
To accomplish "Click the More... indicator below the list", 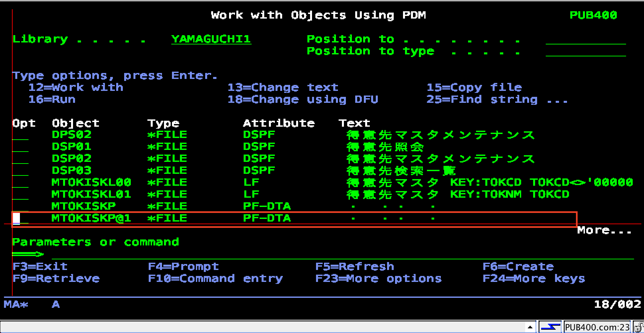I will click(604, 230).
